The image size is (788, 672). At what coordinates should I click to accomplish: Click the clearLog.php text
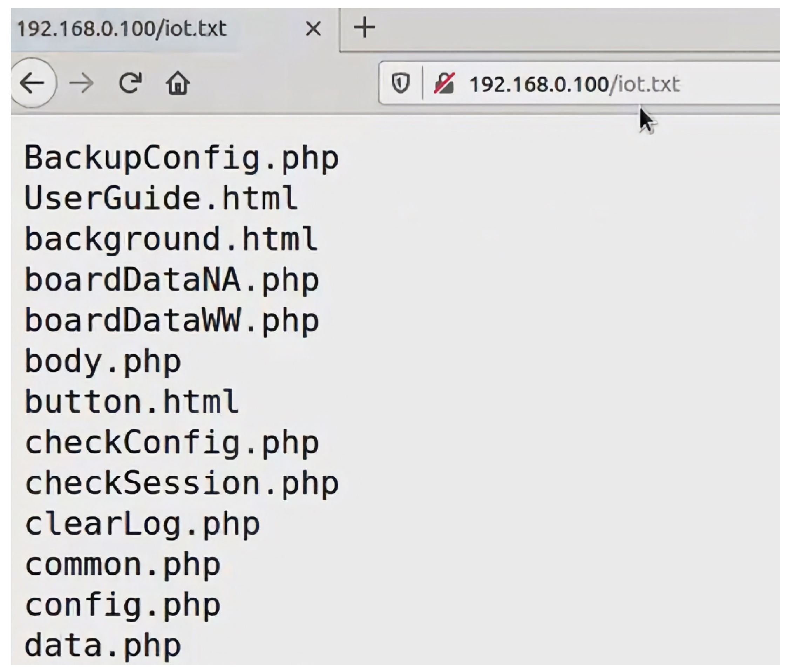(x=142, y=524)
